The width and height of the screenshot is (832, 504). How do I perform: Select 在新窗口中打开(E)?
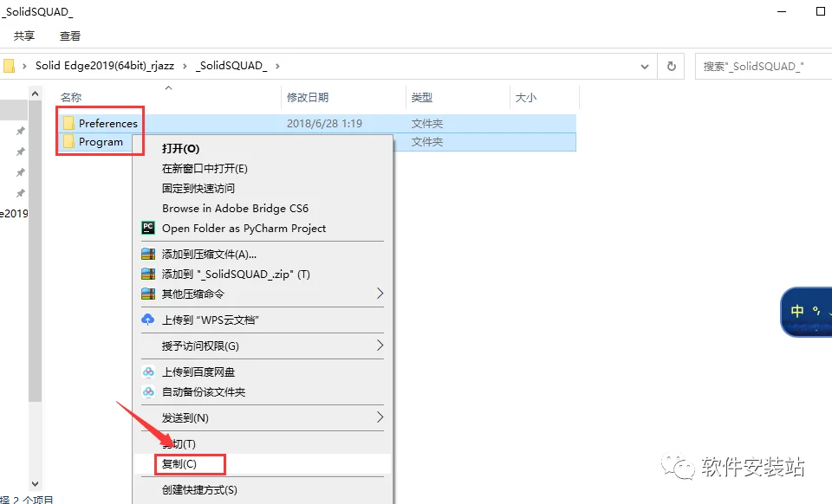coord(205,169)
